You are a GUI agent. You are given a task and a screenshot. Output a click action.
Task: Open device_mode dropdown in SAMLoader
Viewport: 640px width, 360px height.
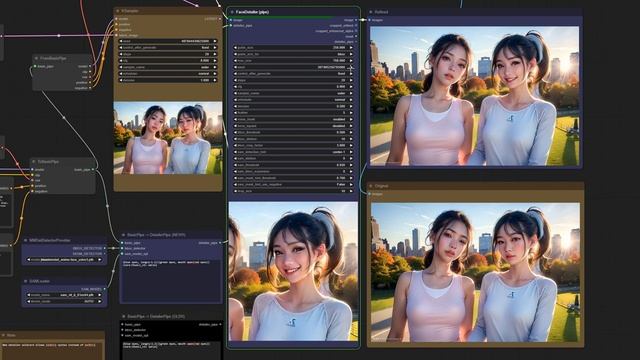coord(64,301)
